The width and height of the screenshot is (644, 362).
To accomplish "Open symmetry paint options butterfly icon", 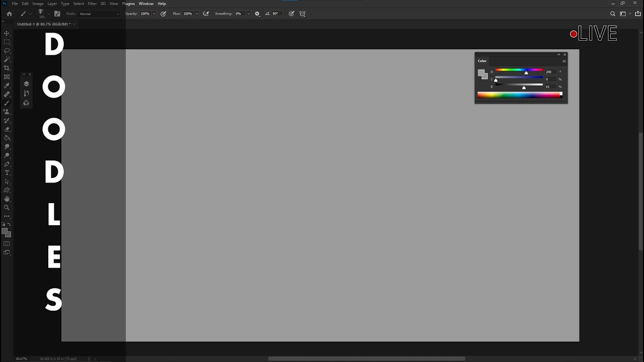I will [302, 14].
